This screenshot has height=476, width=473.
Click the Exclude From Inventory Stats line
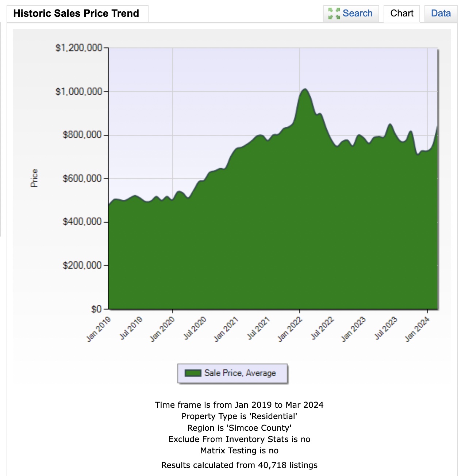click(239, 439)
